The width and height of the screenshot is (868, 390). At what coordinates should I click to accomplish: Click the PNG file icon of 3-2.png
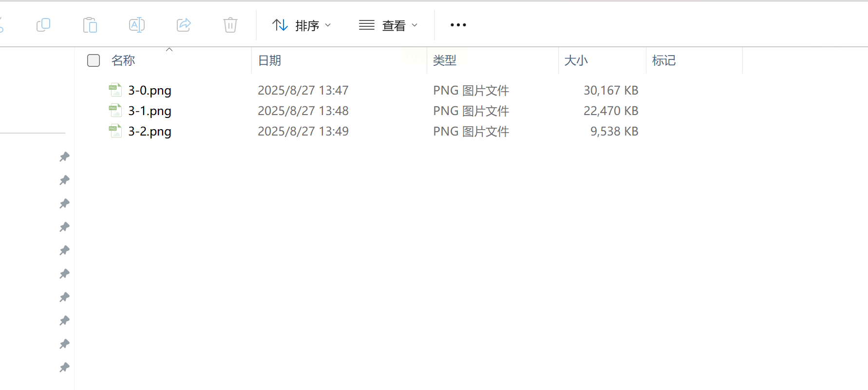115,131
